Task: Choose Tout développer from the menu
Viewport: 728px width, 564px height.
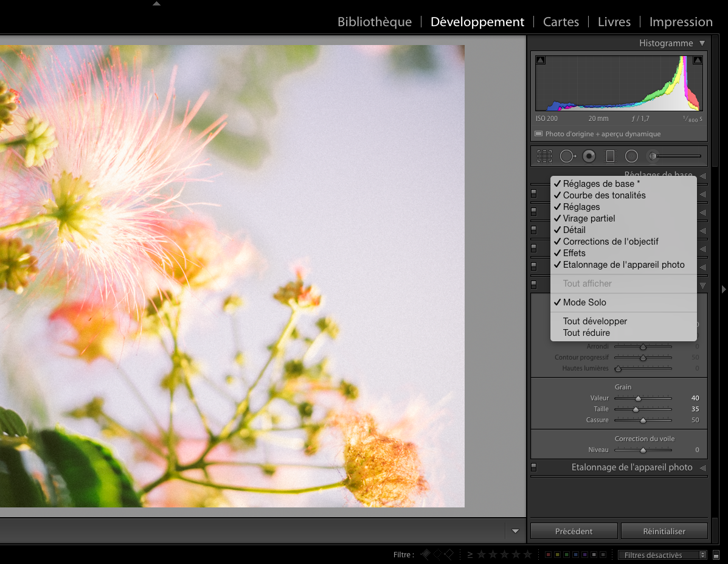Action: tap(595, 321)
